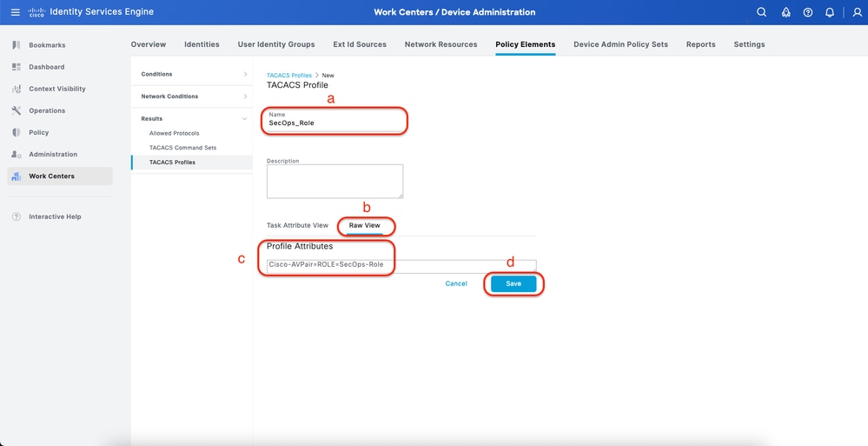This screenshot has height=446, width=868.
Task: Click the Save button
Action: pos(514,283)
